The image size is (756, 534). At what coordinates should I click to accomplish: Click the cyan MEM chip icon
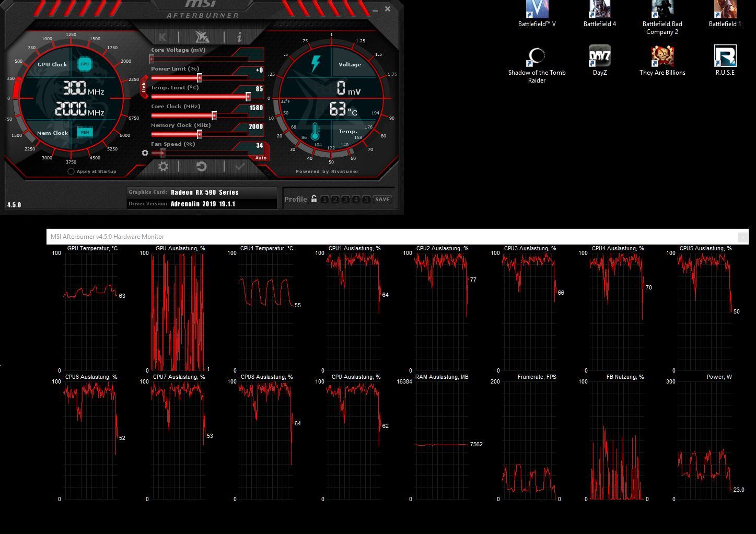pos(85,132)
